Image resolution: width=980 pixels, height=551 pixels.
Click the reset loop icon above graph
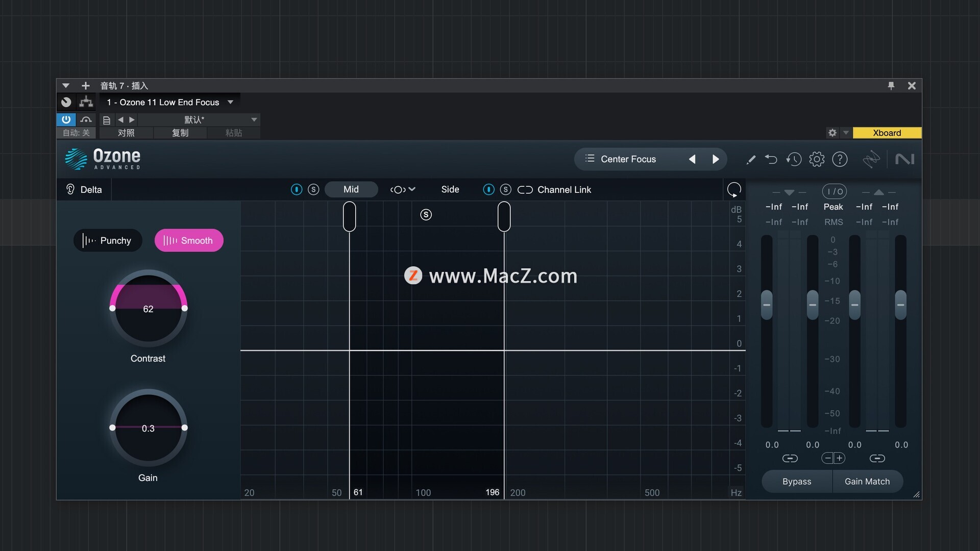click(x=734, y=190)
